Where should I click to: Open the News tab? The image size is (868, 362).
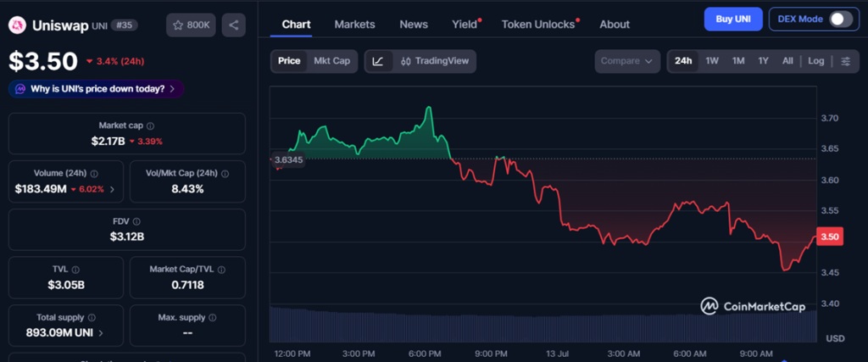point(414,25)
